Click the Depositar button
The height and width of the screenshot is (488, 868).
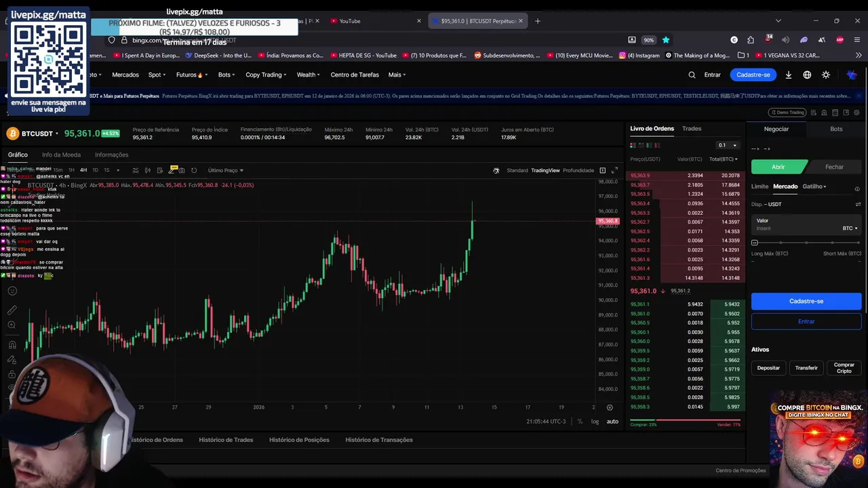768,368
